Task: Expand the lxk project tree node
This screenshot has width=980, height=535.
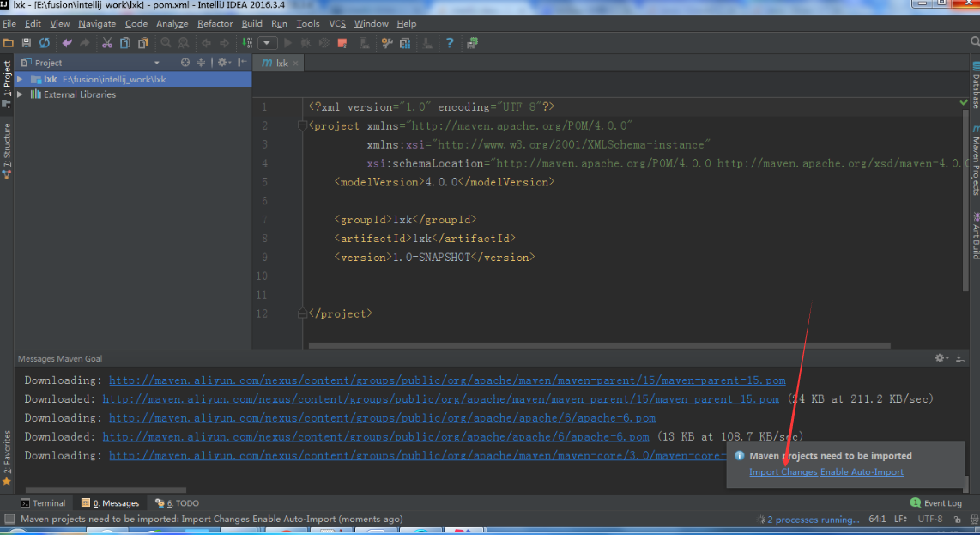Action: tap(20, 79)
